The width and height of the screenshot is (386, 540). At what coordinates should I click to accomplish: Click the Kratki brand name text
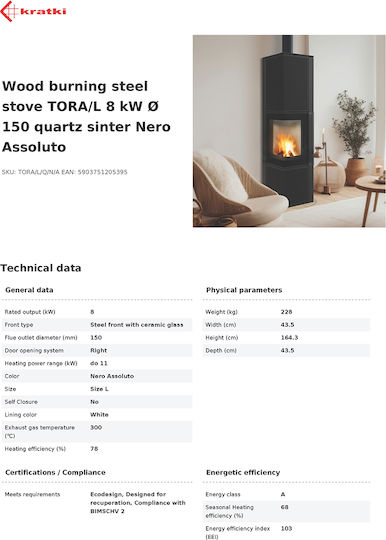(43, 12)
